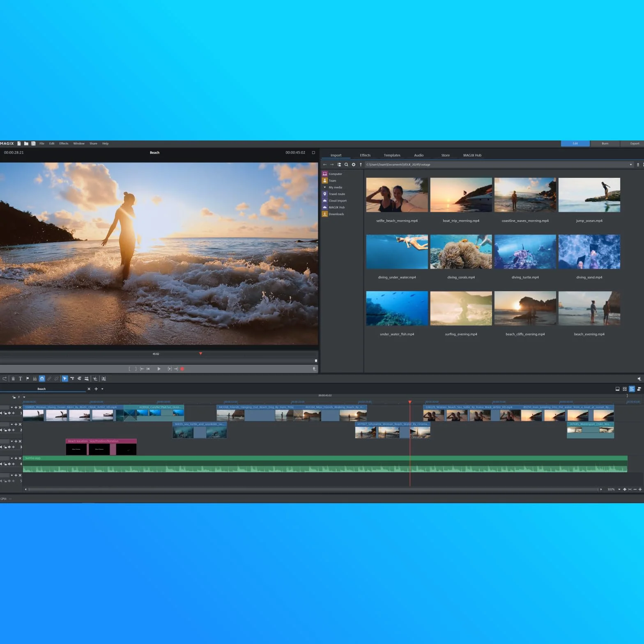Viewport: 644px width, 644px height.
Task: Click the blue Edit mode button
Action: pos(575,143)
